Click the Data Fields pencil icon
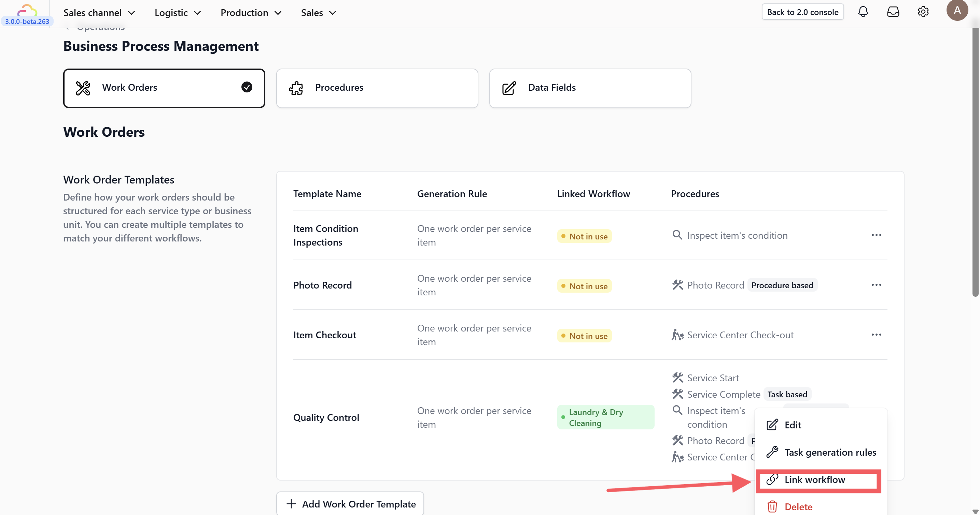980x515 pixels. click(x=509, y=88)
